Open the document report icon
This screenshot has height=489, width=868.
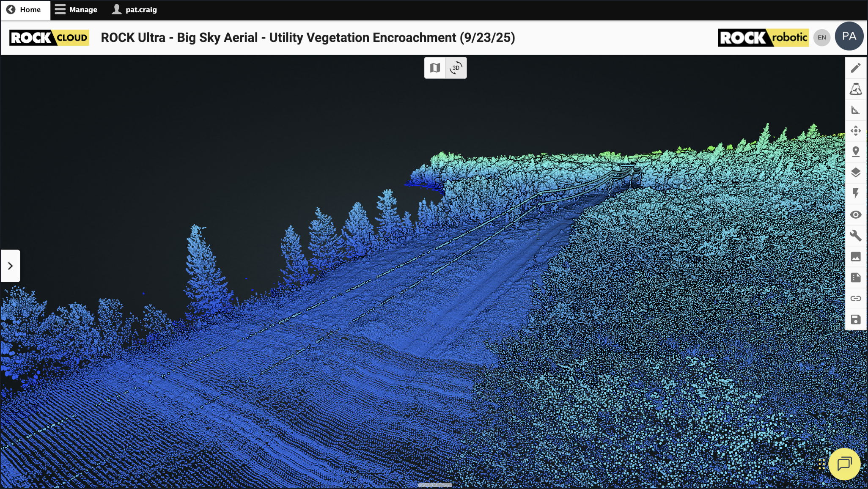pyautogui.click(x=855, y=277)
